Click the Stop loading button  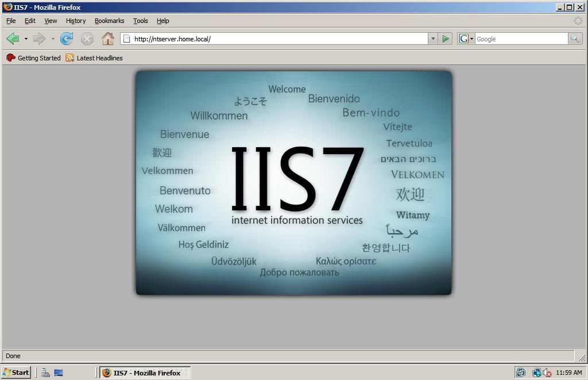click(x=87, y=39)
